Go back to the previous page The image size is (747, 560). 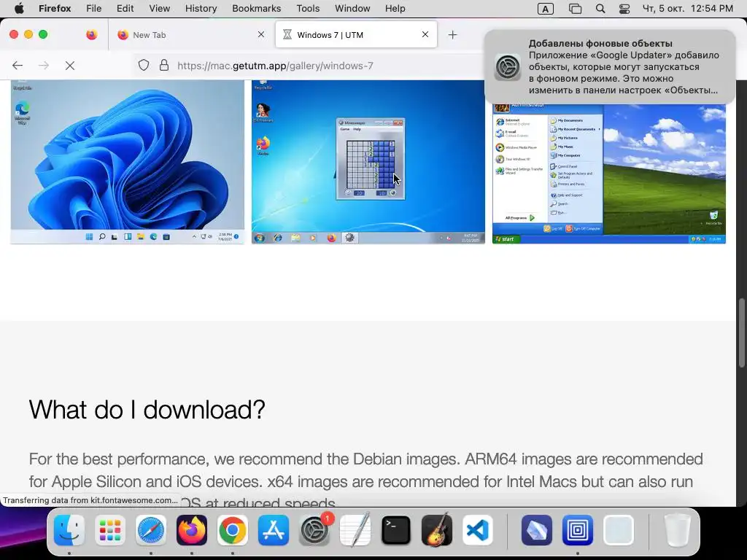coord(18,65)
